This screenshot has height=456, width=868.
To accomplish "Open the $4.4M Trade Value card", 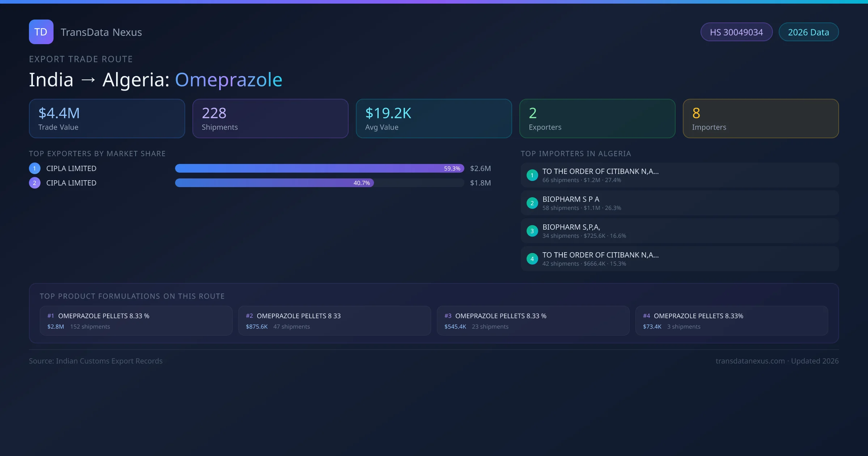I will coord(107,118).
